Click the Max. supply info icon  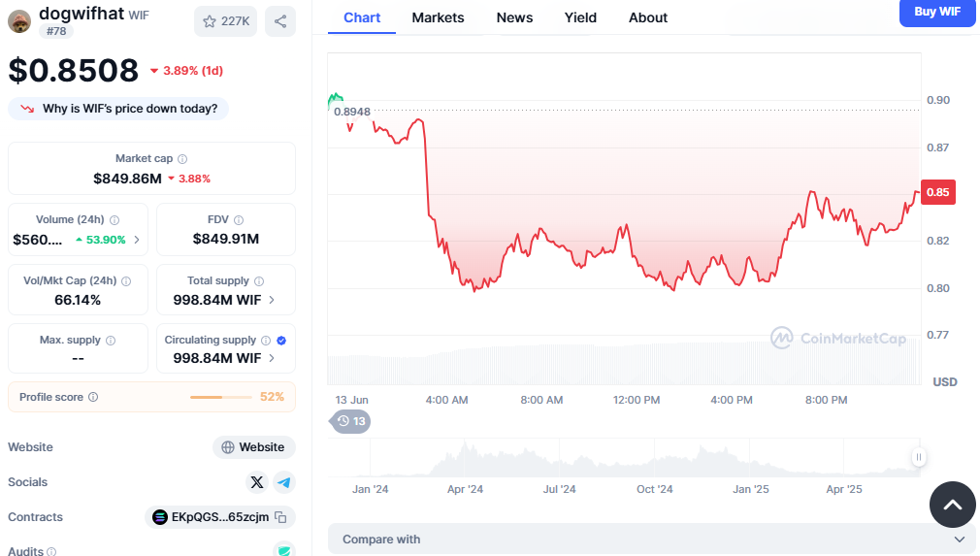click(x=111, y=341)
